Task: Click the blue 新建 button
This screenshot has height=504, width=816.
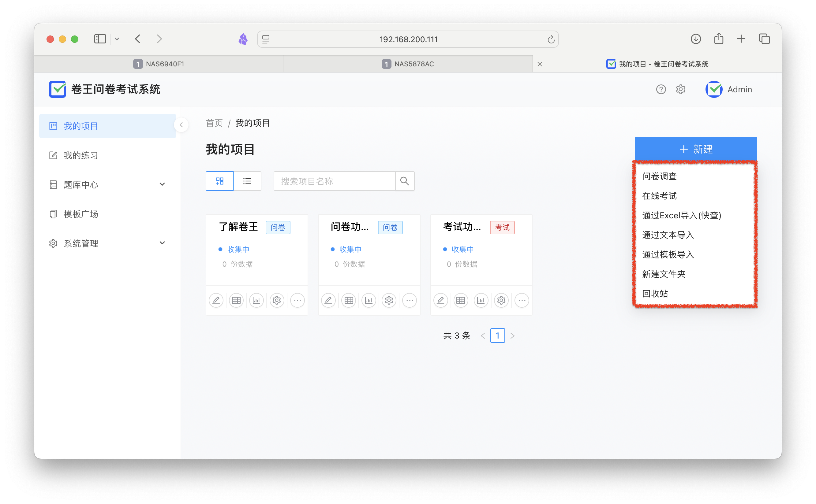Action: point(696,149)
